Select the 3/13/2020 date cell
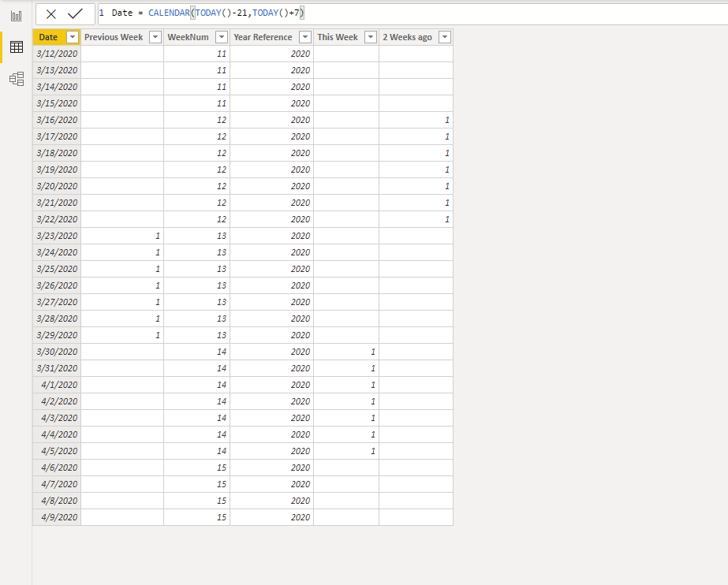728x585 pixels. pyautogui.click(x=57, y=70)
